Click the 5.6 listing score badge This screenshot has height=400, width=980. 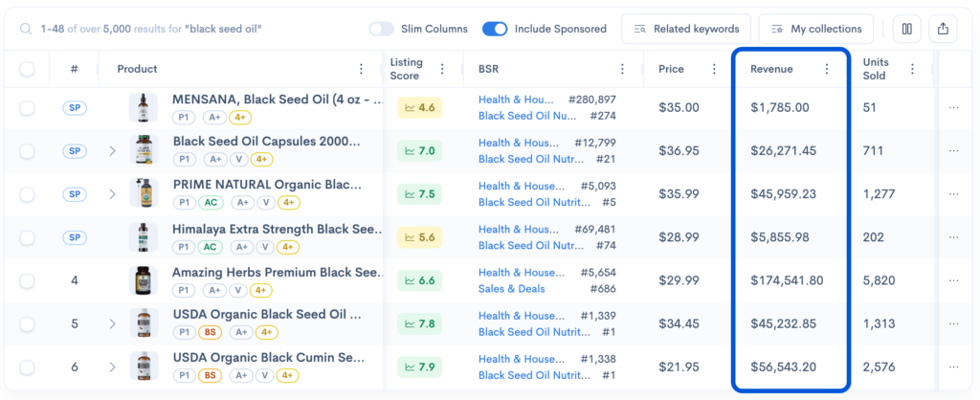[419, 237]
